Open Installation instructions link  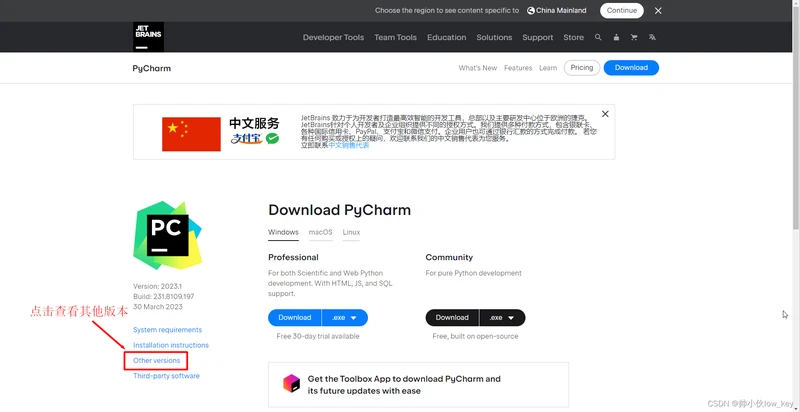[x=171, y=345]
